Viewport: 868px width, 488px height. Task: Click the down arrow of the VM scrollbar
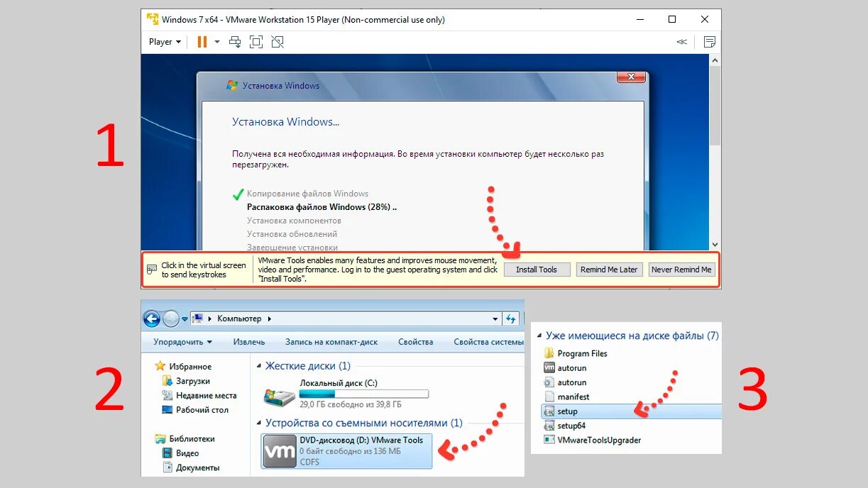(715, 244)
